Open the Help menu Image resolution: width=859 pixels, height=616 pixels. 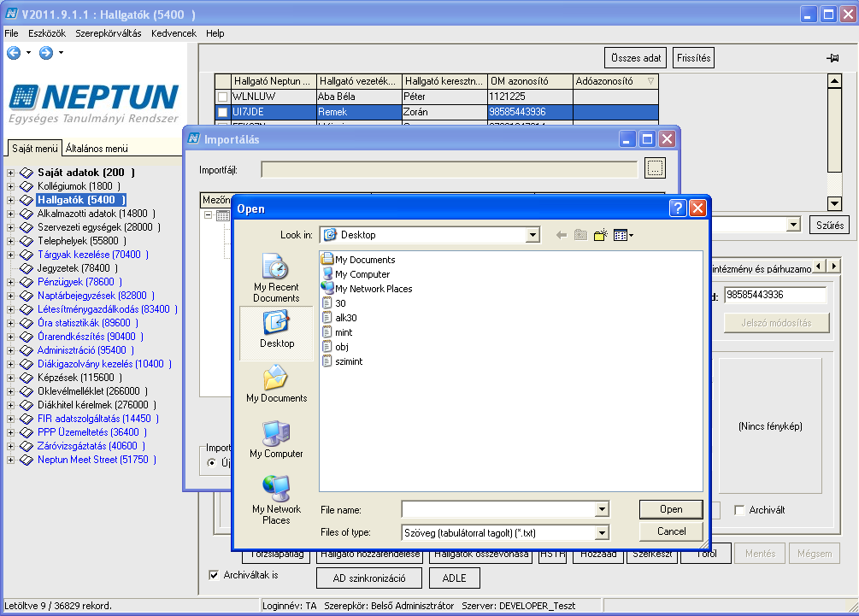[215, 33]
